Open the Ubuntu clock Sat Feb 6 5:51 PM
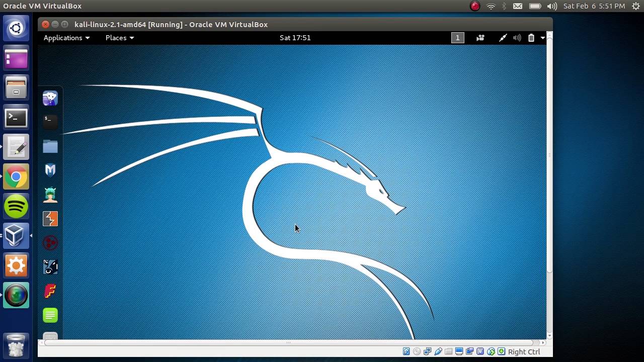644x362 pixels. click(594, 6)
